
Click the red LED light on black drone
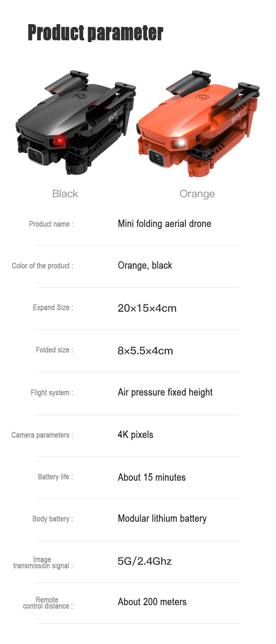pyautogui.click(x=60, y=140)
